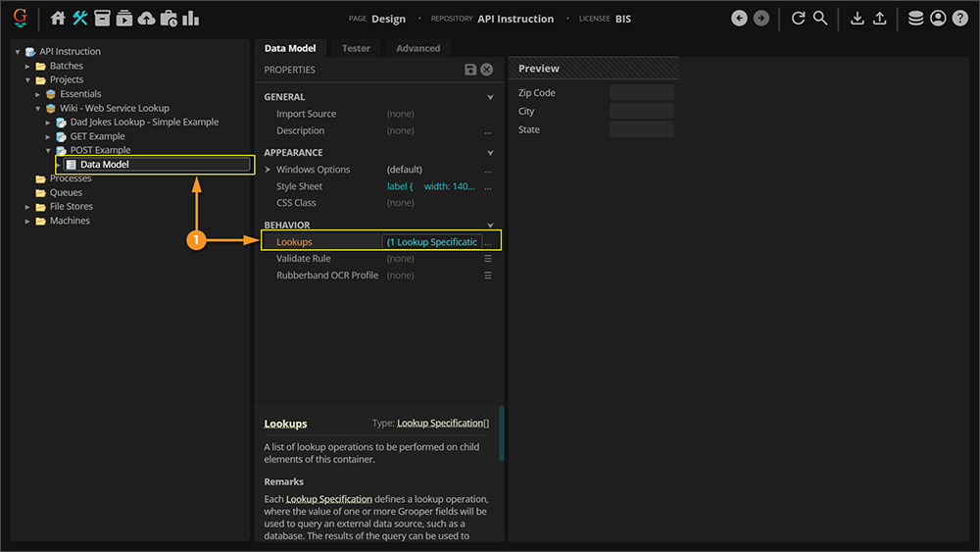Open search with the magnifier icon
The image size is (980, 552).
[x=820, y=19]
